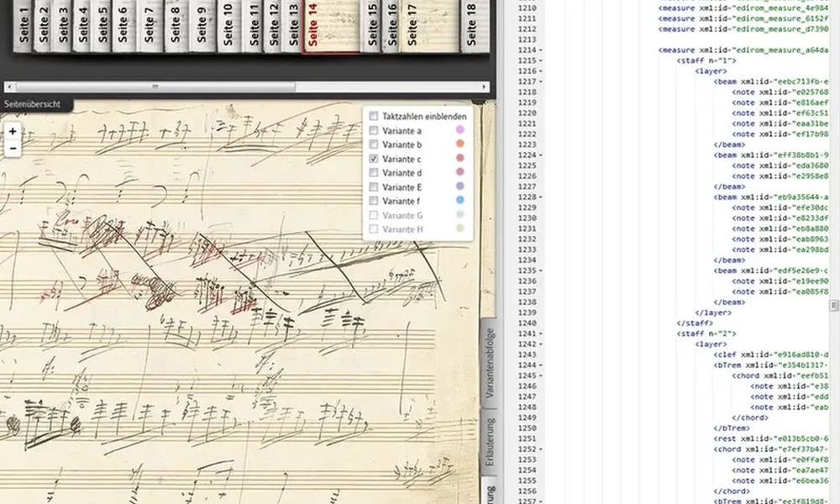Open the Seite 17 page thumbnail

(430, 26)
